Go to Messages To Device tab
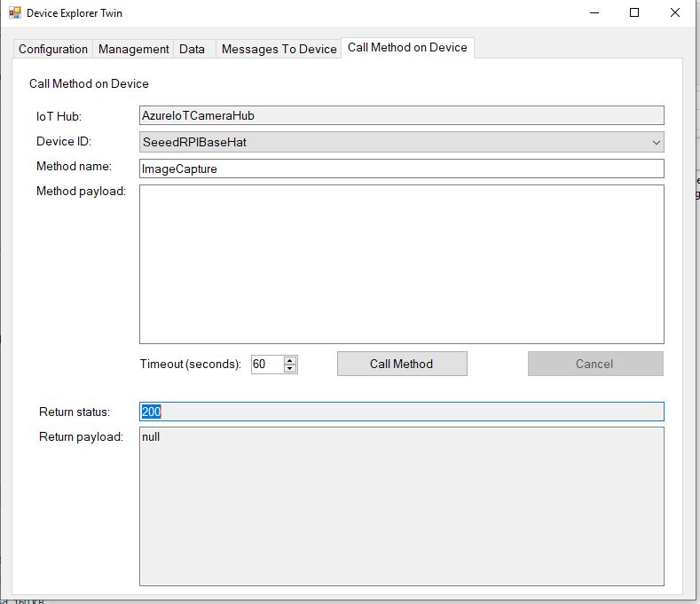Image resolution: width=700 pixels, height=604 pixels. pos(279,50)
